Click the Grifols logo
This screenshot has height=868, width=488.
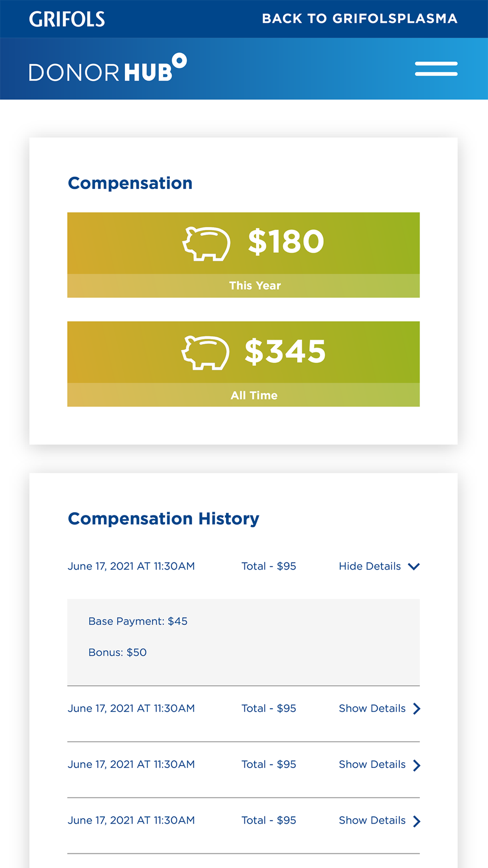(67, 19)
